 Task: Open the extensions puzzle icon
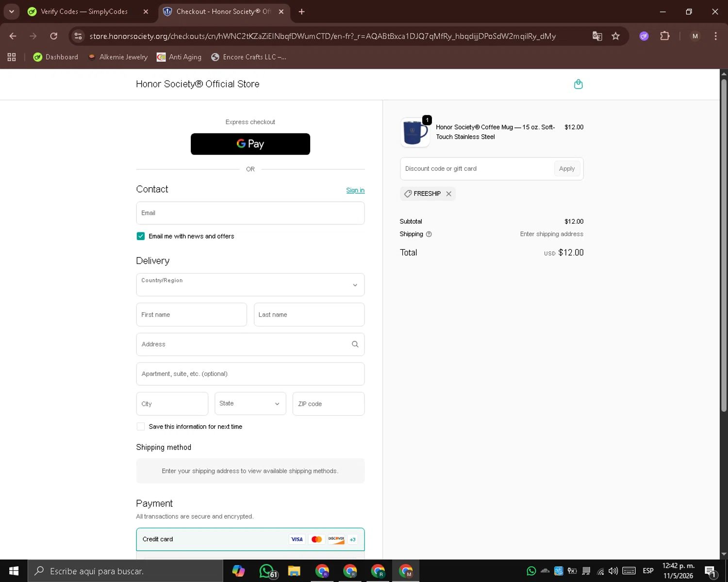click(x=665, y=36)
